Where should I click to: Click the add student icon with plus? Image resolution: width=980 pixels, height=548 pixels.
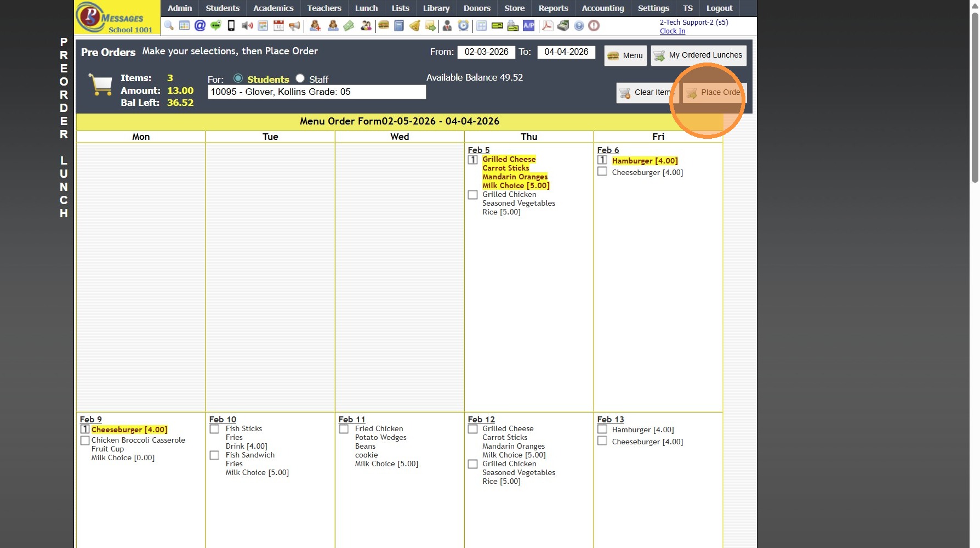315,26
